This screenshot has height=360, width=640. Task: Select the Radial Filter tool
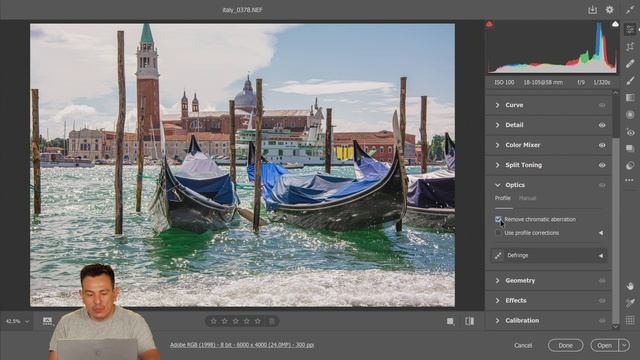(630, 115)
